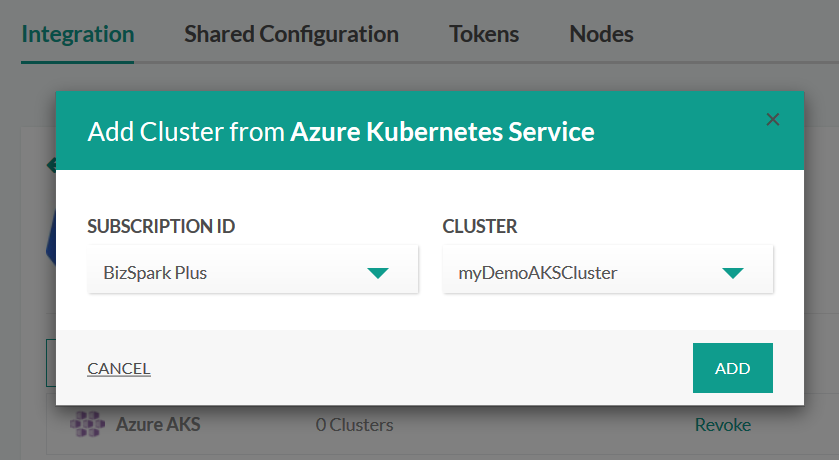Select the BizSpark Plus subscription value

click(155, 272)
